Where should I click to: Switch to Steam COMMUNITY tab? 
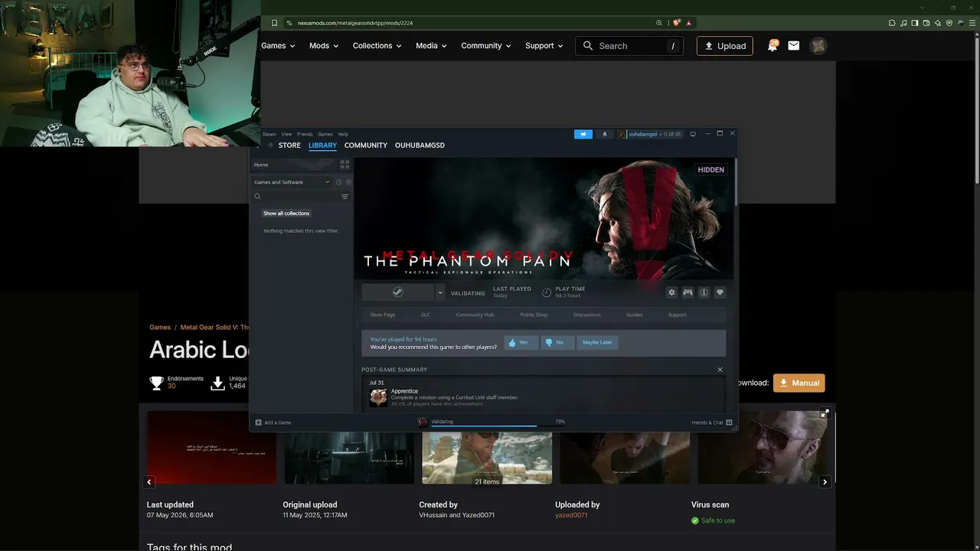pyautogui.click(x=366, y=145)
